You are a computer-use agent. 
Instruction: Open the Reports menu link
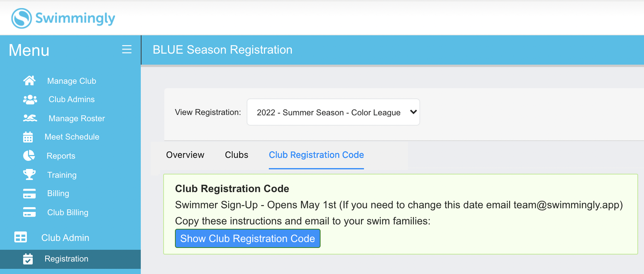pos(61,156)
